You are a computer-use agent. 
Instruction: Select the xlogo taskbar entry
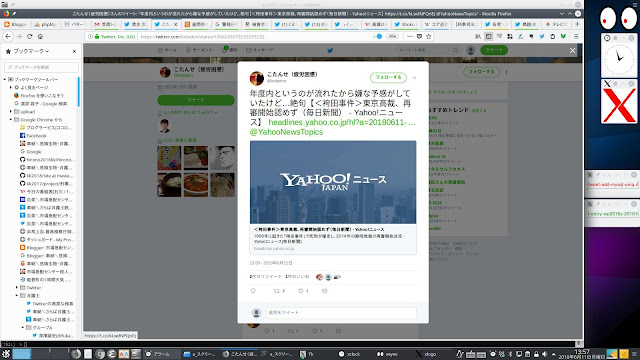(x=427, y=354)
